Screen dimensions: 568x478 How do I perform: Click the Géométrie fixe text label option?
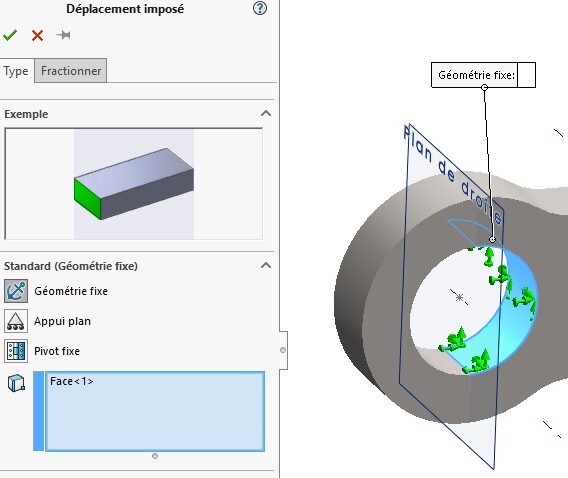click(71, 291)
